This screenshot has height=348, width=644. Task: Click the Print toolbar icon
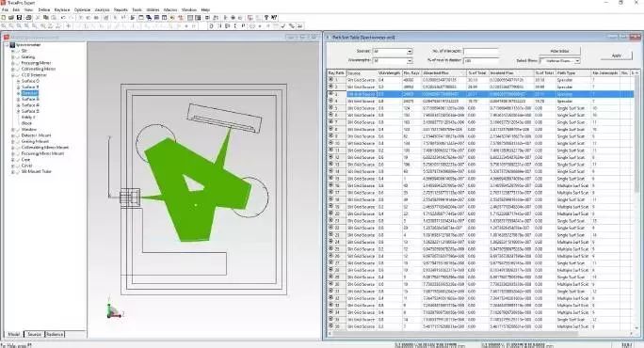point(28,18)
